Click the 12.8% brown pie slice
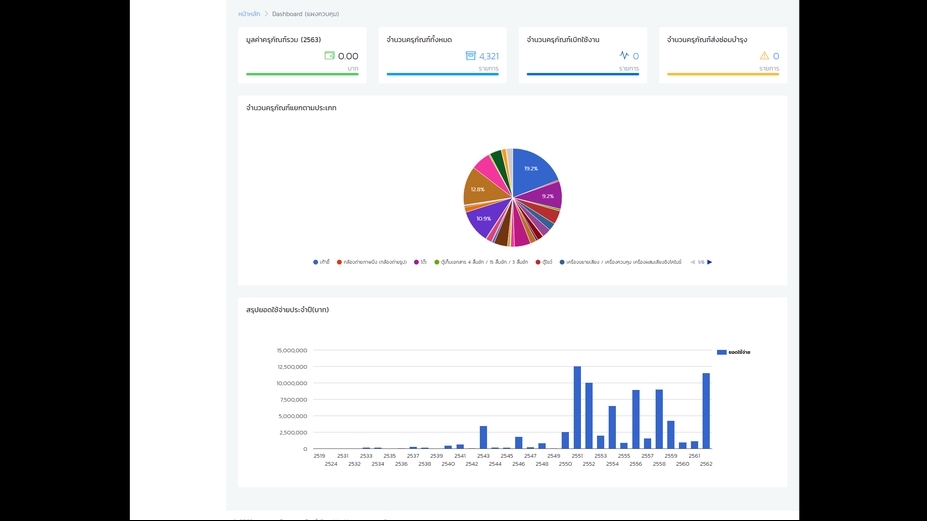 click(481, 188)
